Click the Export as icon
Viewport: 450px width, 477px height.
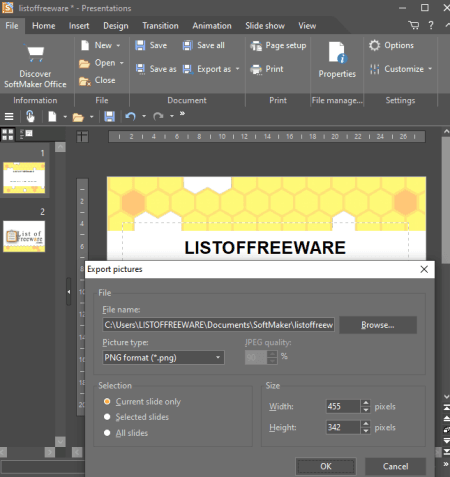[x=188, y=69]
